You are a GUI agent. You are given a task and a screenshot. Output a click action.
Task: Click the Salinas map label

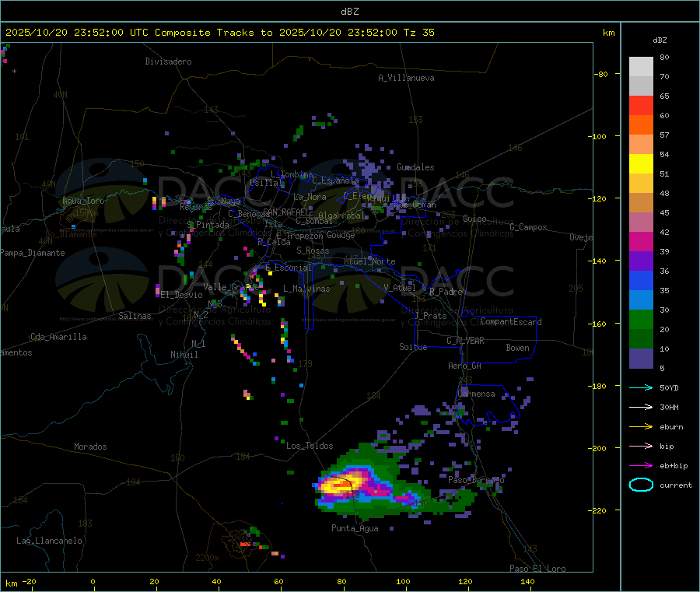135,316
